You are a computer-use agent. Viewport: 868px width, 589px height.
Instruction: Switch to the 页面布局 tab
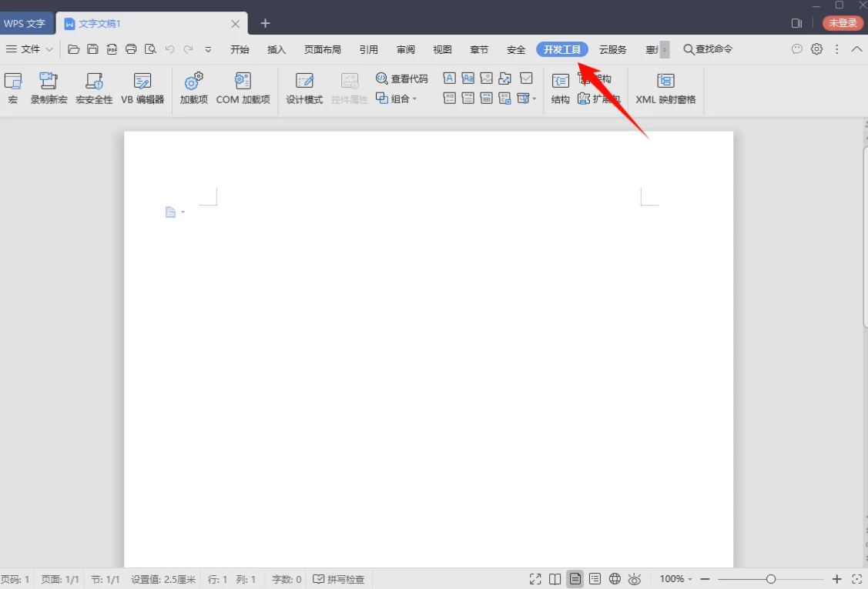(x=323, y=50)
